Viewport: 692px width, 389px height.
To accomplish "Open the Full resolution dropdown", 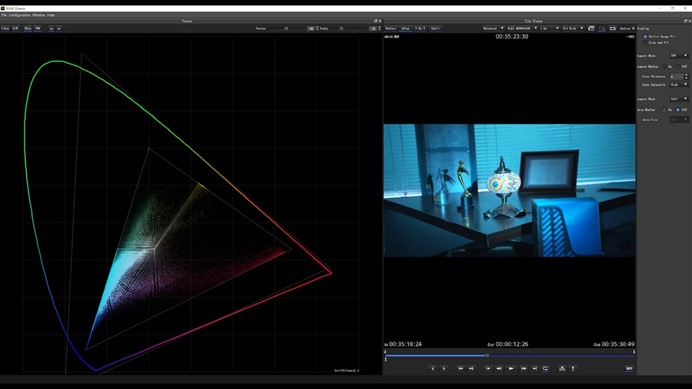I will [522, 28].
